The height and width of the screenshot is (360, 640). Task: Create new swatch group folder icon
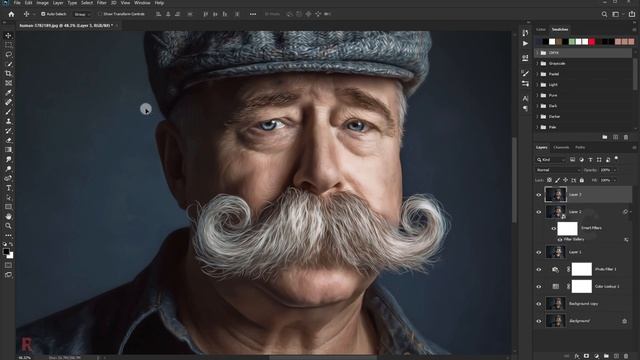pyautogui.click(x=605, y=137)
